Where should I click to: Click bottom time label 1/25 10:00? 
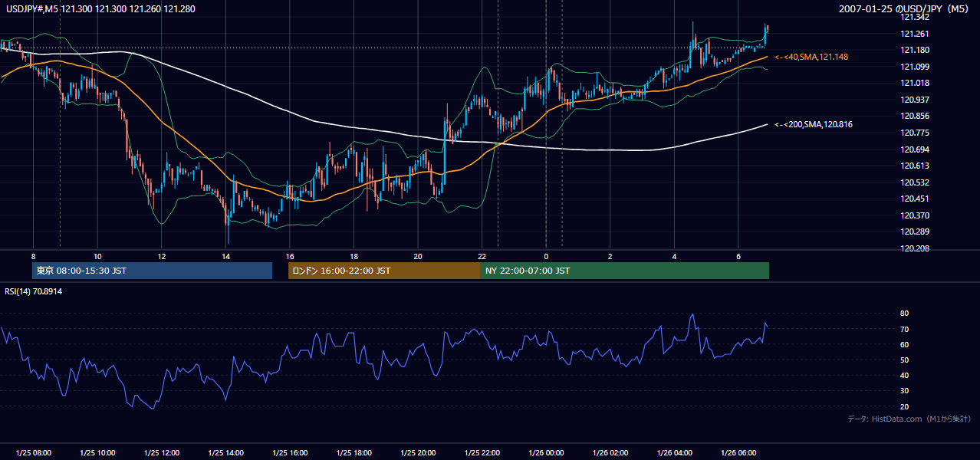[x=97, y=453]
